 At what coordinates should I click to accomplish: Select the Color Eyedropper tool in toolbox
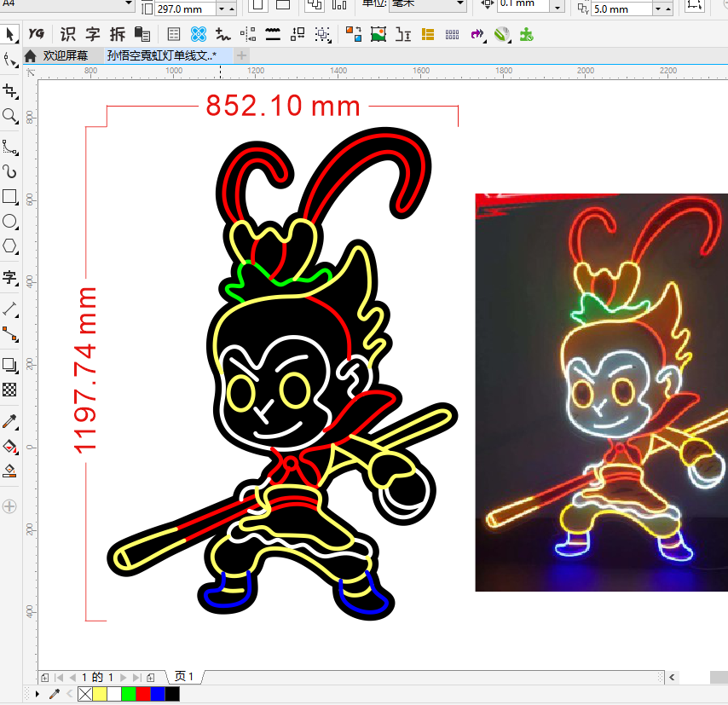click(x=9, y=421)
